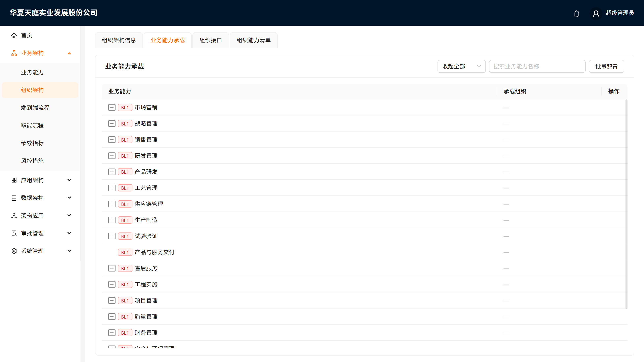Open the 收起全部 dropdown
This screenshot has height=362, width=644.
click(x=461, y=66)
